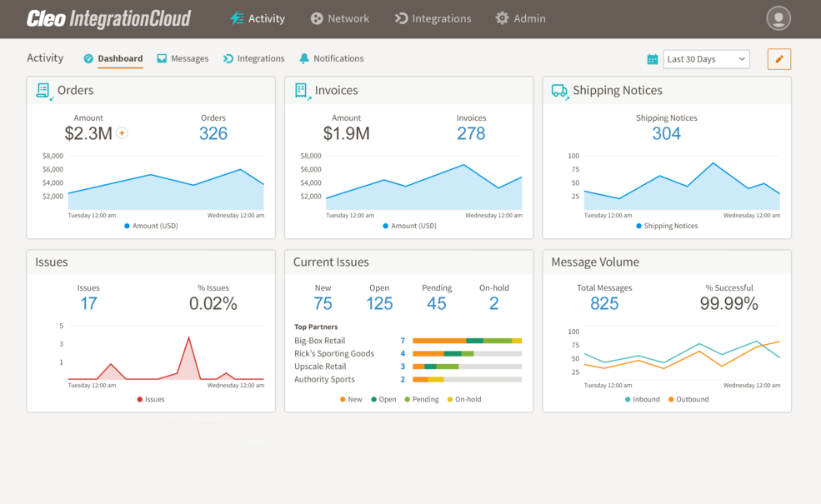Expand order amount with the plus icon
Viewport: 821px width, 504px height.
(122, 132)
